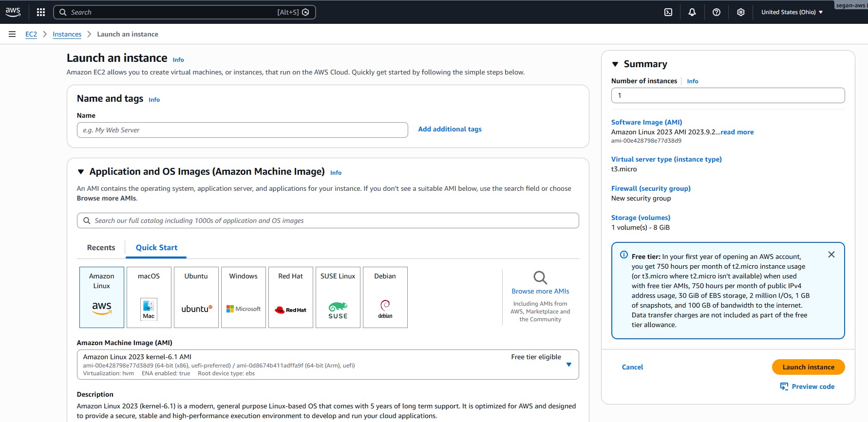The width and height of the screenshot is (868, 422).
Task: Open Info link next to Launch an instance
Action: pyautogui.click(x=178, y=60)
